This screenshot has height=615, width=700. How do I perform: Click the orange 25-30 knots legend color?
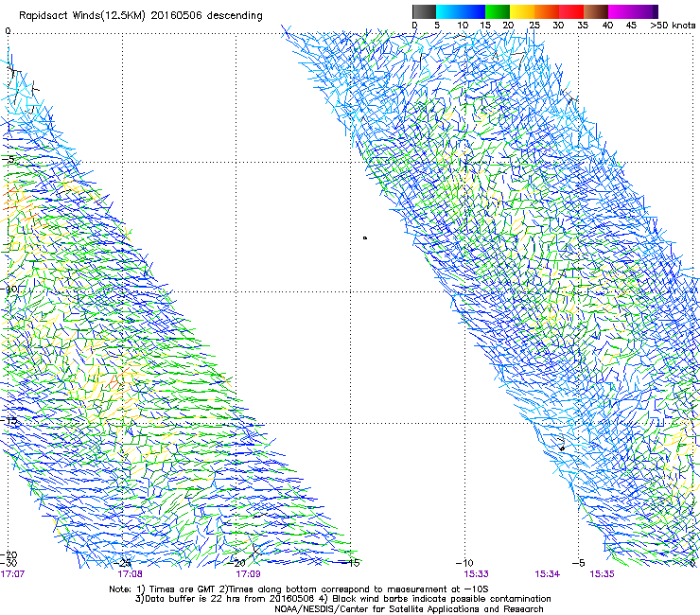tap(547, 11)
